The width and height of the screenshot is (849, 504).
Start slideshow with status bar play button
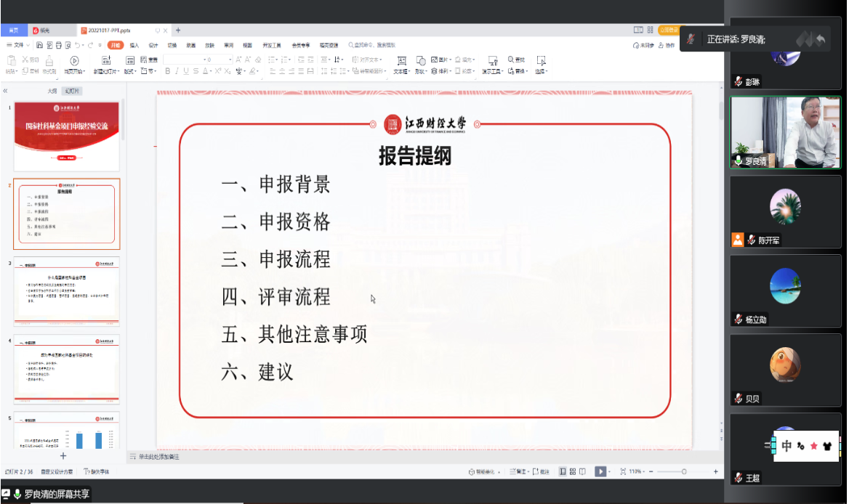pos(600,471)
